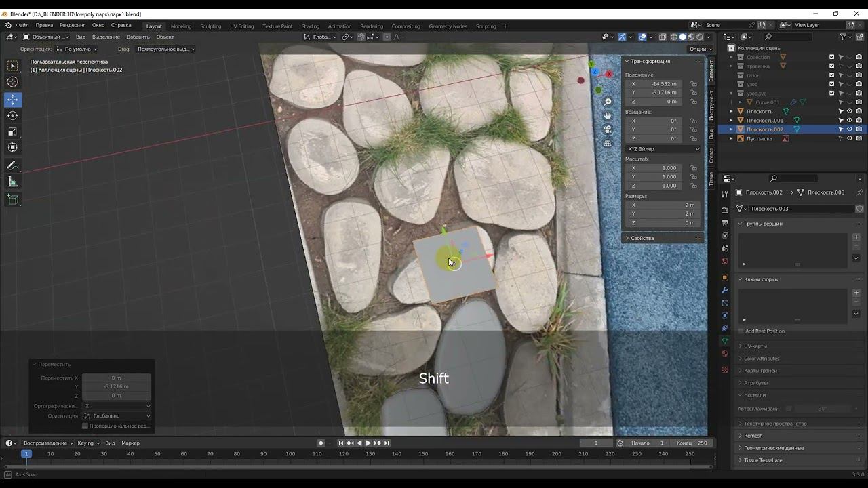Lock the X location padlock

[694, 84]
